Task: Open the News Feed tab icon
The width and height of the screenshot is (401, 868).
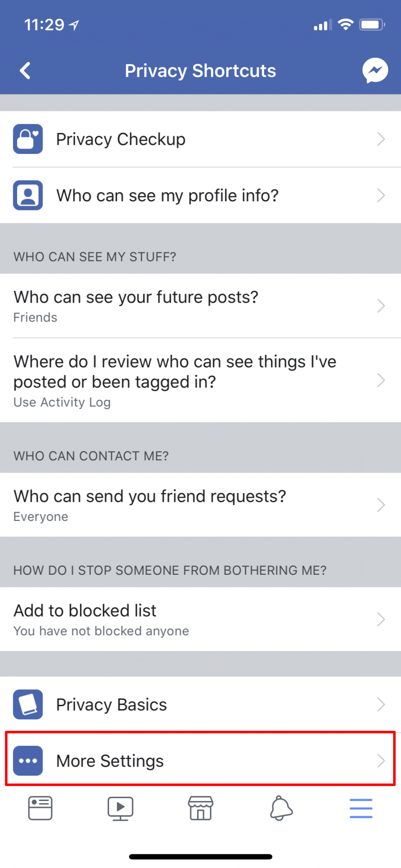Action: (x=40, y=808)
